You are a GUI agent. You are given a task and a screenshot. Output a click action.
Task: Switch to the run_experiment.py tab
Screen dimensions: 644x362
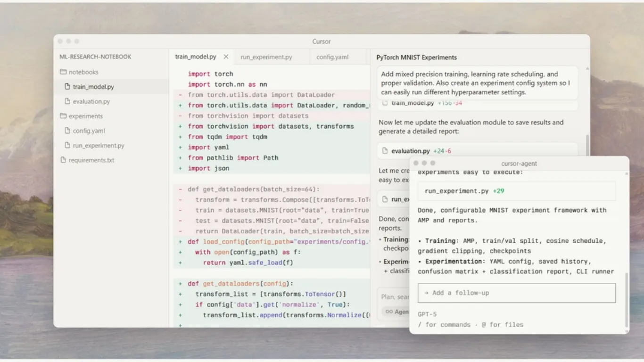[x=266, y=57]
